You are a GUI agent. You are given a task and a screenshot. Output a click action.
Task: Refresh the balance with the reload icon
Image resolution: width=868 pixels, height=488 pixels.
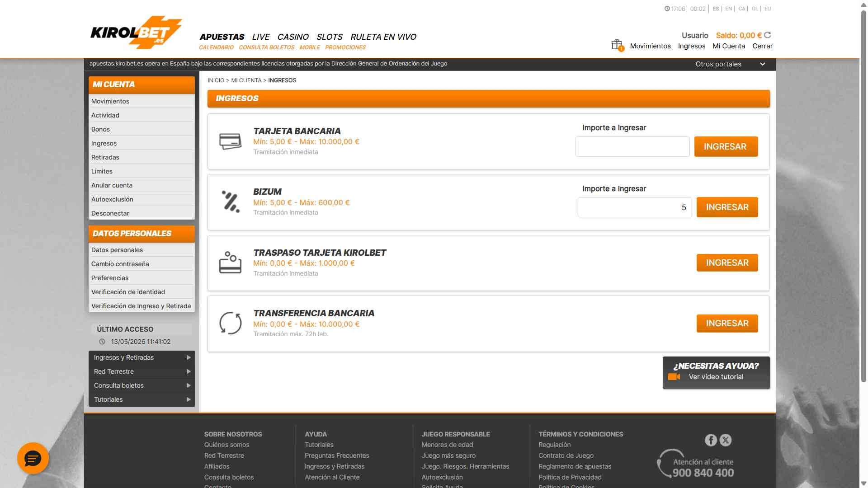[768, 35]
